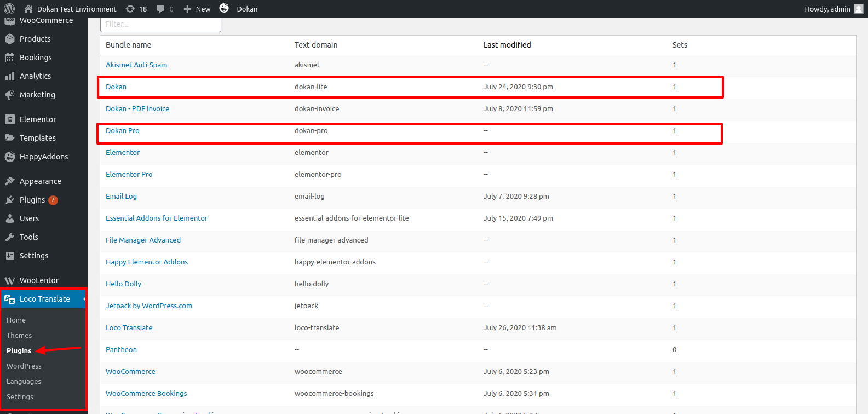Open Essential Addons for Elementor bundle

point(157,218)
